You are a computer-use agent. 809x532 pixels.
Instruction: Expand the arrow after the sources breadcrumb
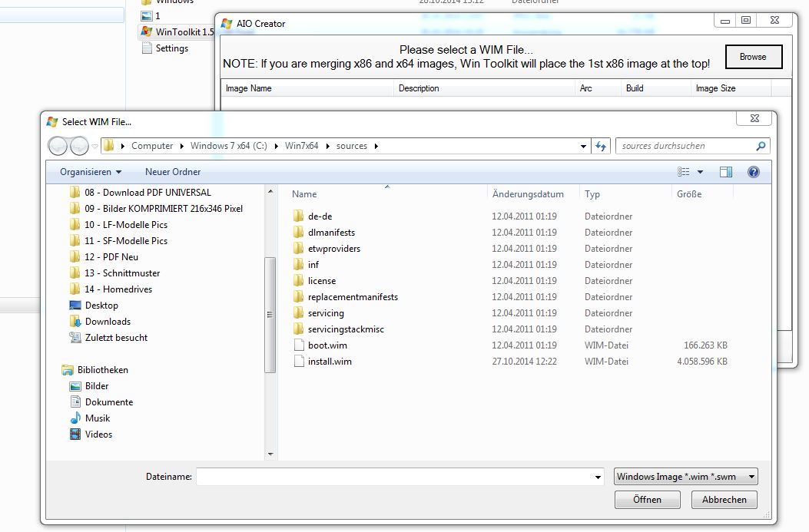[x=376, y=146]
